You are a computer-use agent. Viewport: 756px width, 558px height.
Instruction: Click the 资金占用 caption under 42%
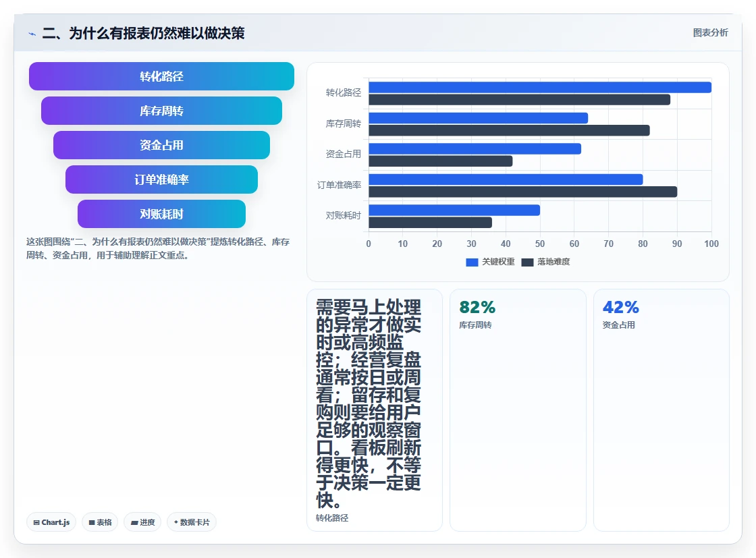coord(618,325)
